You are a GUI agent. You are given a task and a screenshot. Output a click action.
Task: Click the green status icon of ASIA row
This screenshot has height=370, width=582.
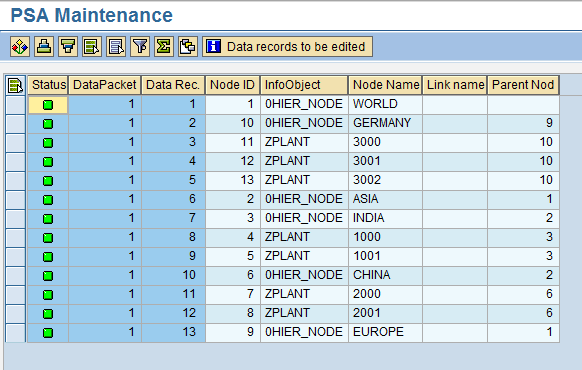point(48,200)
